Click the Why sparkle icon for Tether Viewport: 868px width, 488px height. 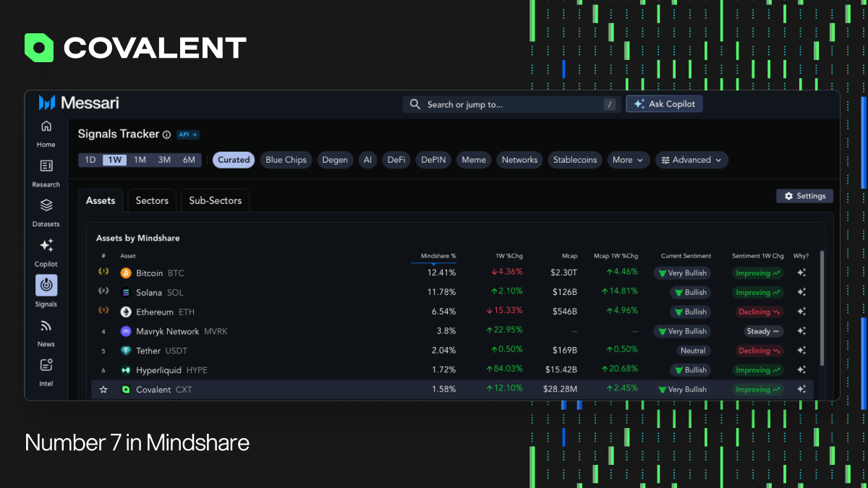[x=801, y=351]
